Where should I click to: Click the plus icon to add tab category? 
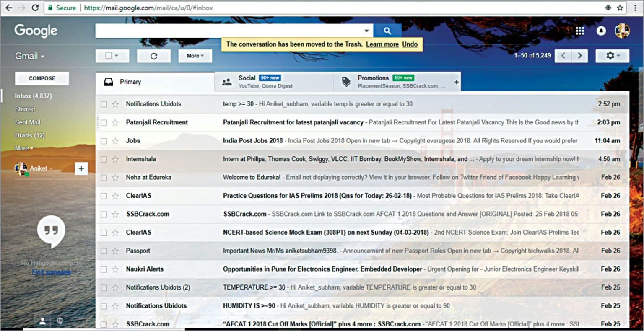click(456, 82)
